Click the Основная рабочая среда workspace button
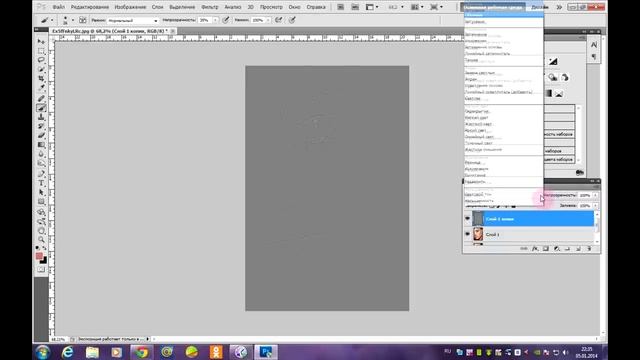 point(493,7)
